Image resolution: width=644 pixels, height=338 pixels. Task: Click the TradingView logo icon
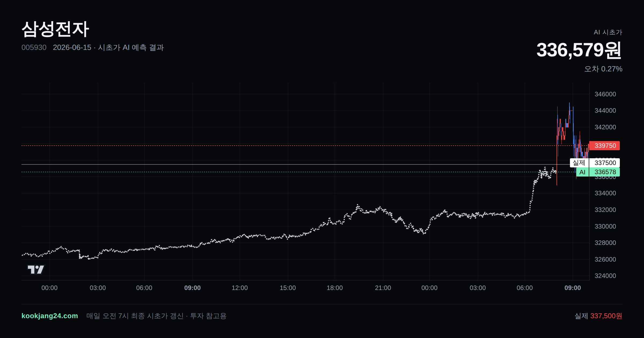pyautogui.click(x=36, y=269)
